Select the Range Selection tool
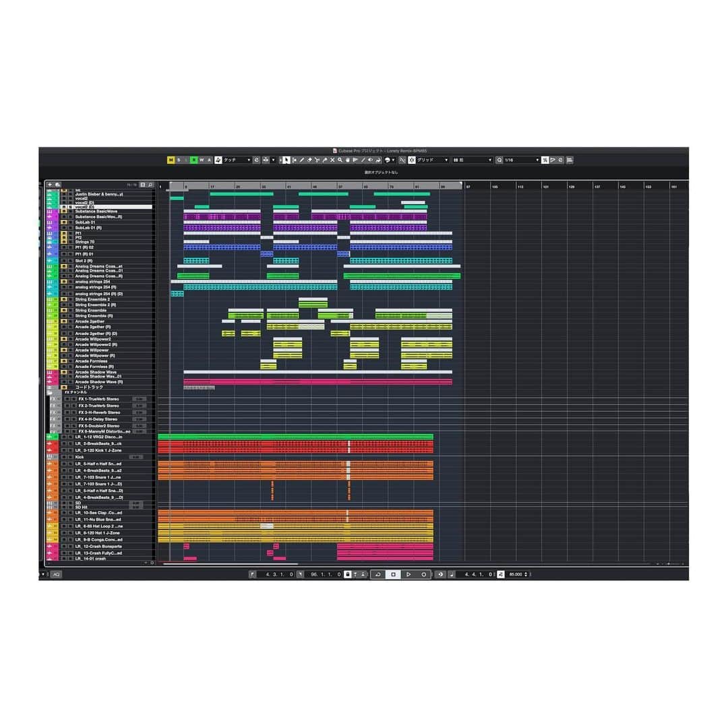The height and width of the screenshot is (728, 728). [294, 160]
